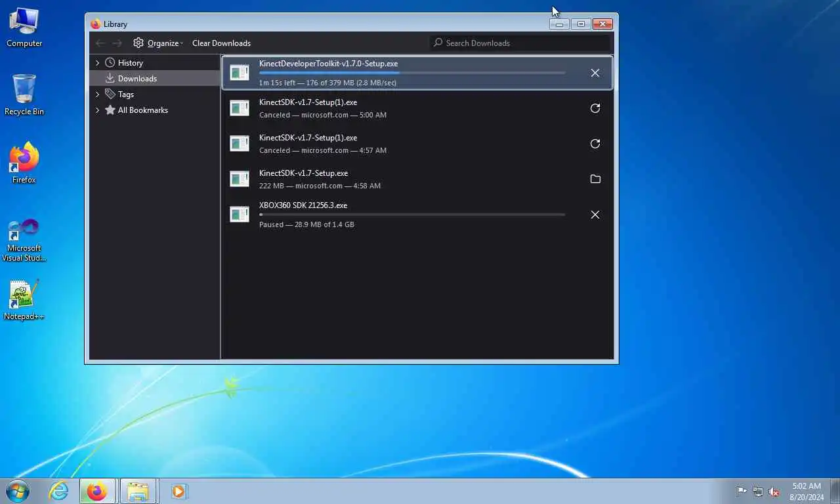Minimize the Library window

(559, 24)
